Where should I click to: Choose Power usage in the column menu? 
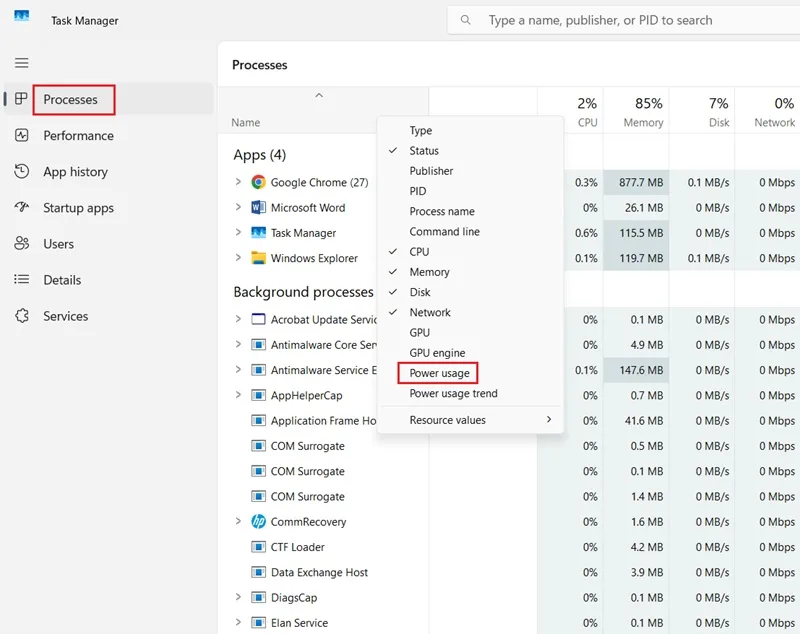pos(439,373)
